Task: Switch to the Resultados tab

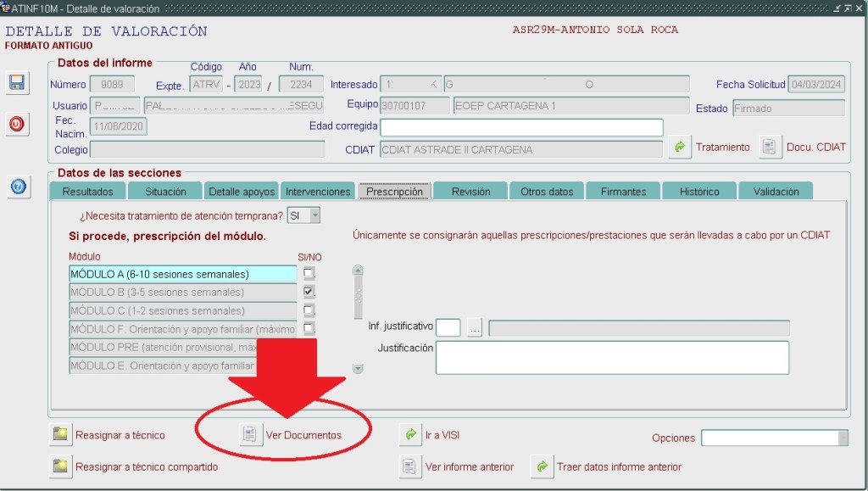Action: tap(88, 192)
